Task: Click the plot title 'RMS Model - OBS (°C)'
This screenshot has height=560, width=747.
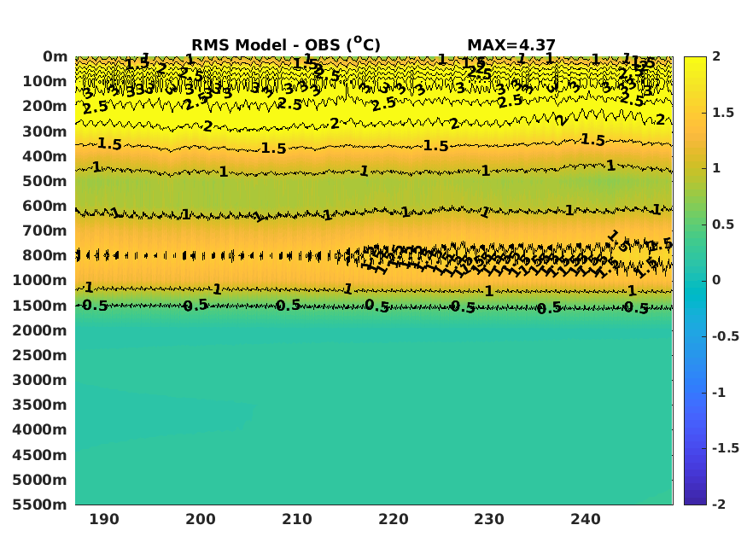Action: coord(286,44)
